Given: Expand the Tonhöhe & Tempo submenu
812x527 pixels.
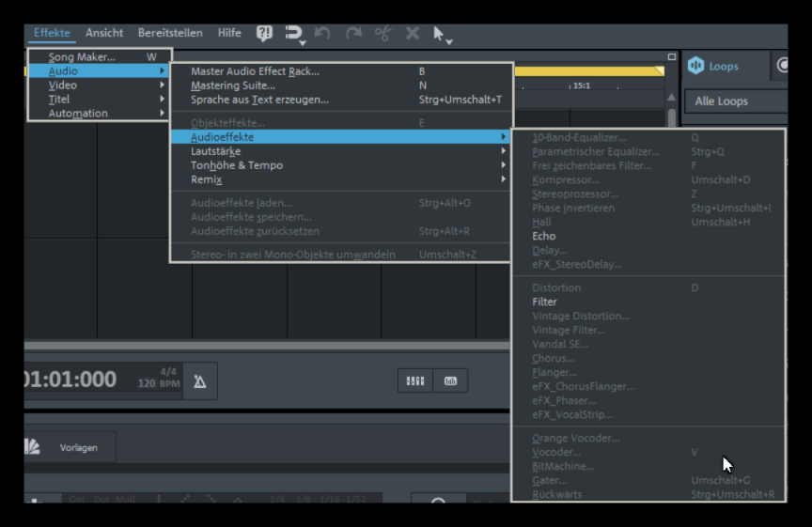Looking at the screenshot, I should [x=236, y=165].
